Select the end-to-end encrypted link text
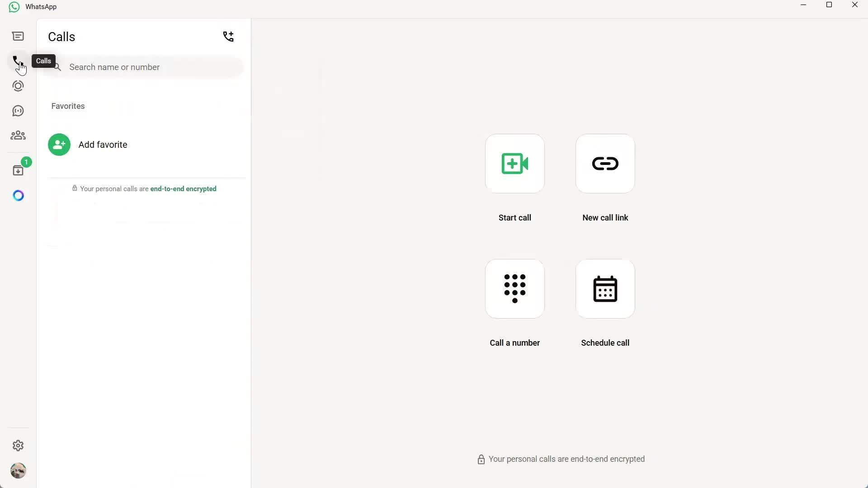 tap(183, 188)
